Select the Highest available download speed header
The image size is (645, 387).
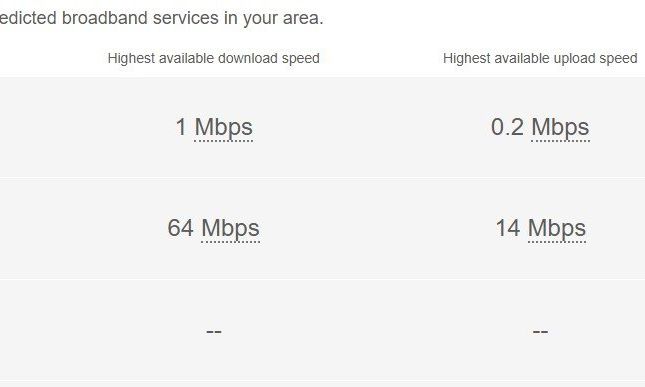(213, 58)
